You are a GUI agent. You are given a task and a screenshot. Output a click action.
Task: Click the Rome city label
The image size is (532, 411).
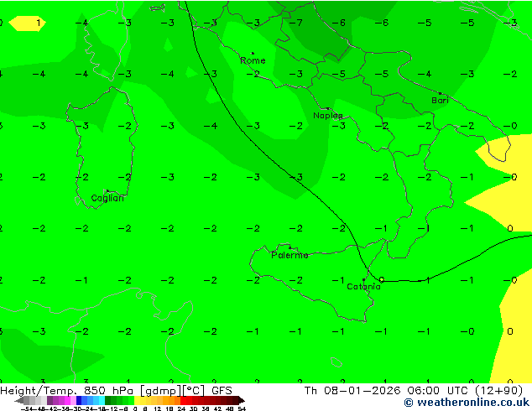point(253,60)
